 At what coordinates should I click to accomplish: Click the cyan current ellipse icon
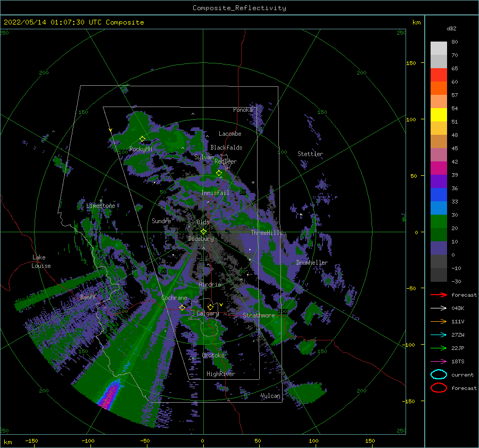click(x=439, y=374)
